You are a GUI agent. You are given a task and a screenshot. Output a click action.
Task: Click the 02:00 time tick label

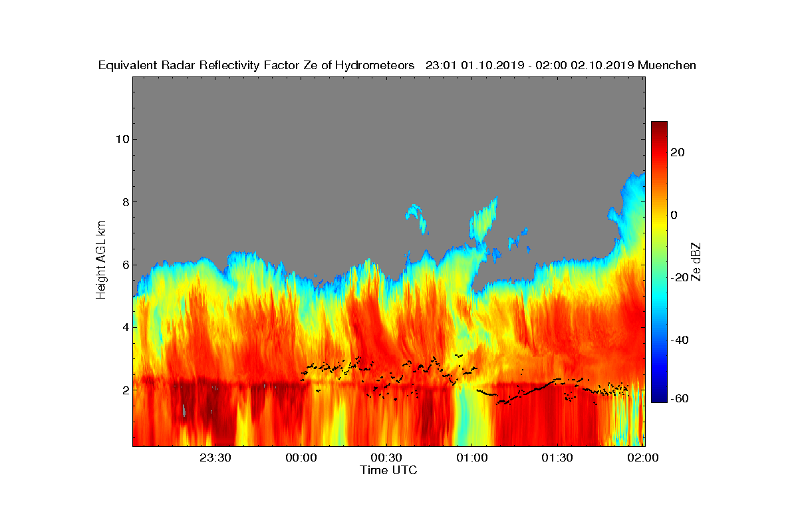pyautogui.click(x=642, y=458)
